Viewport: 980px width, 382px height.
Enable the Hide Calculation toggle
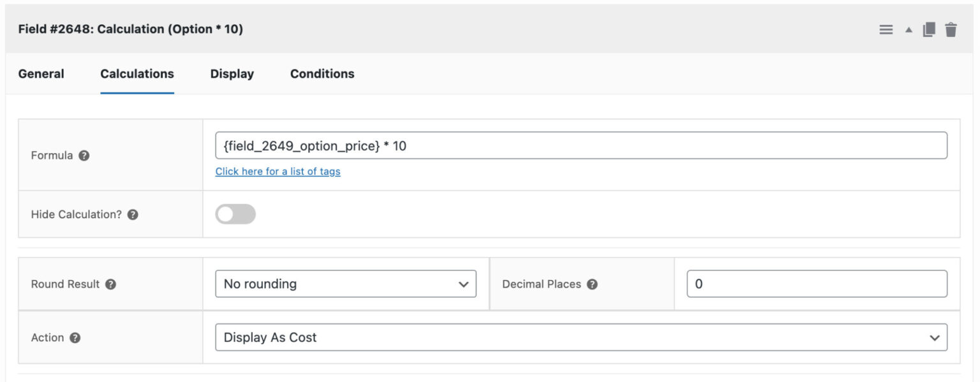[x=235, y=214]
